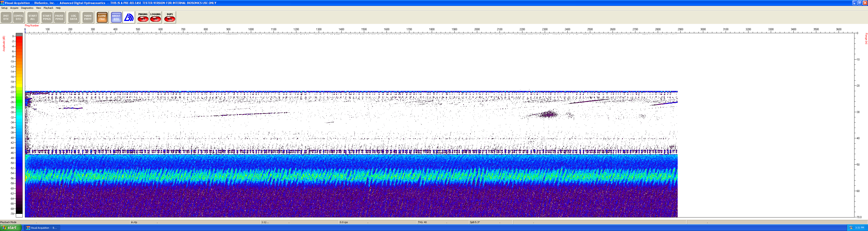Close the file with CLOSE FILE

coord(102,18)
